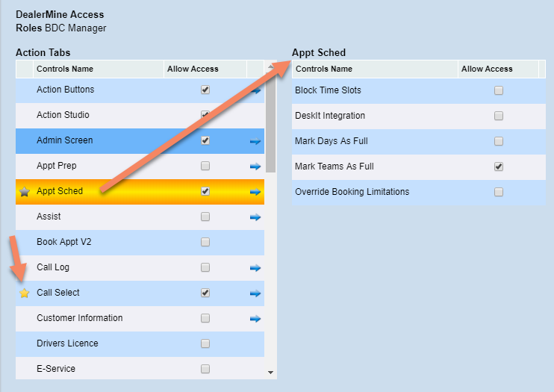Click the gold star beside Call Select

24,293
